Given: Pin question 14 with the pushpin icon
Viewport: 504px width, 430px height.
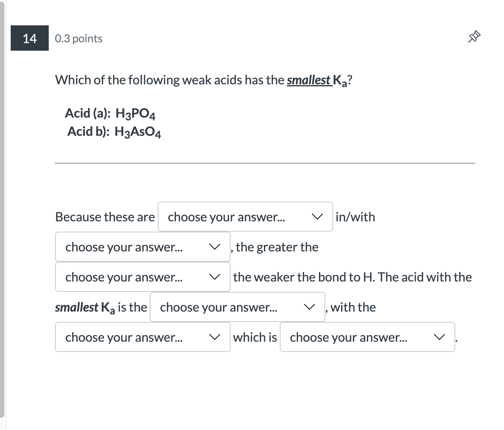Looking at the screenshot, I should (474, 38).
